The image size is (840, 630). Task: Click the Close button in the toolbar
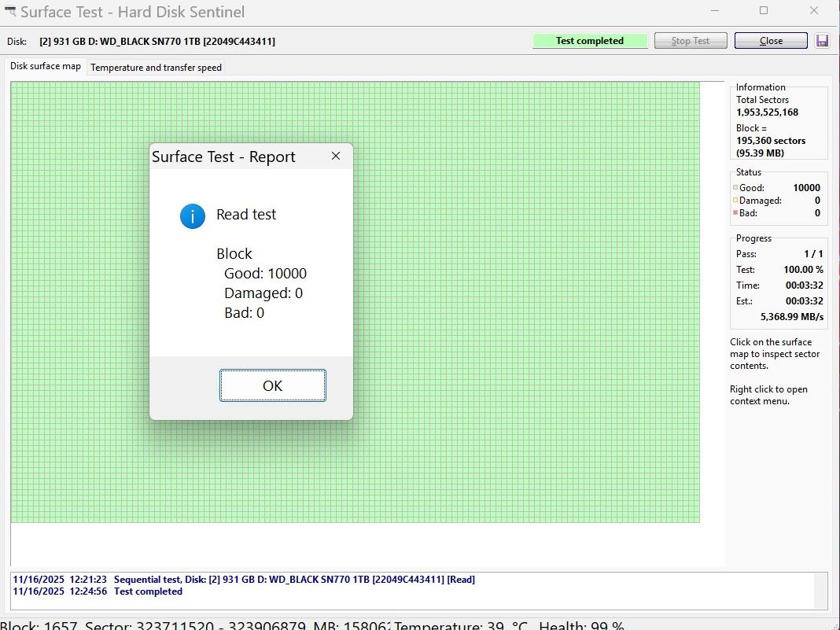[x=771, y=41]
